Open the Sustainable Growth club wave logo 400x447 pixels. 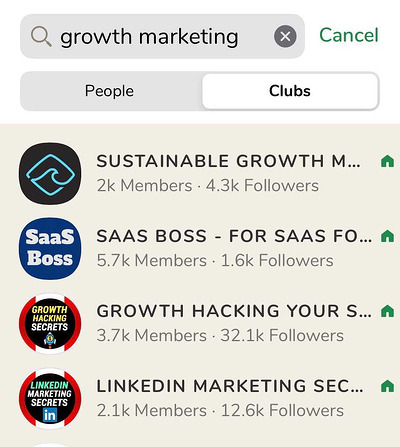click(x=50, y=174)
